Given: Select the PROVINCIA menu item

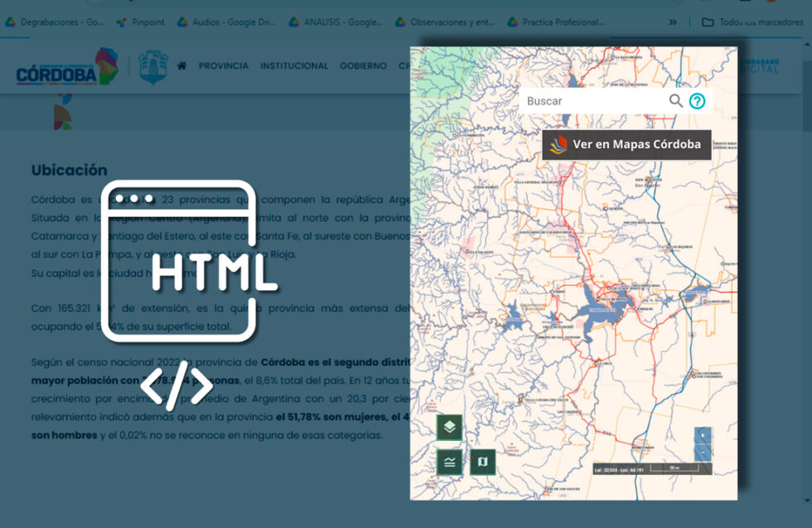Looking at the screenshot, I should point(225,65).
